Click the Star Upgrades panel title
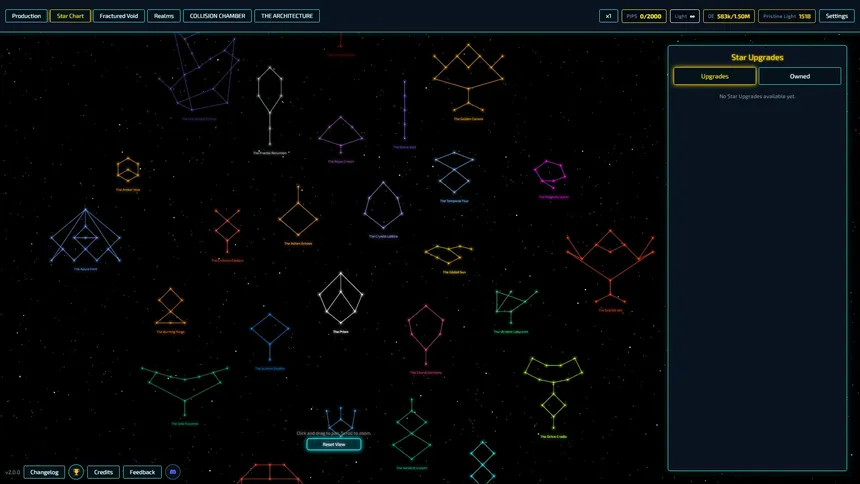 pyautogui.click(x=757, y=57)
